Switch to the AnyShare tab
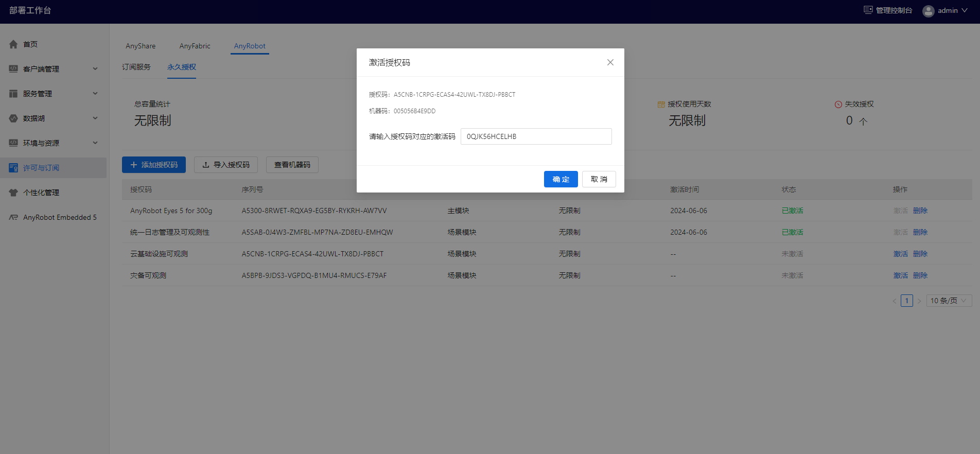This screenshot has height=454, width=980. click(141, 46)
